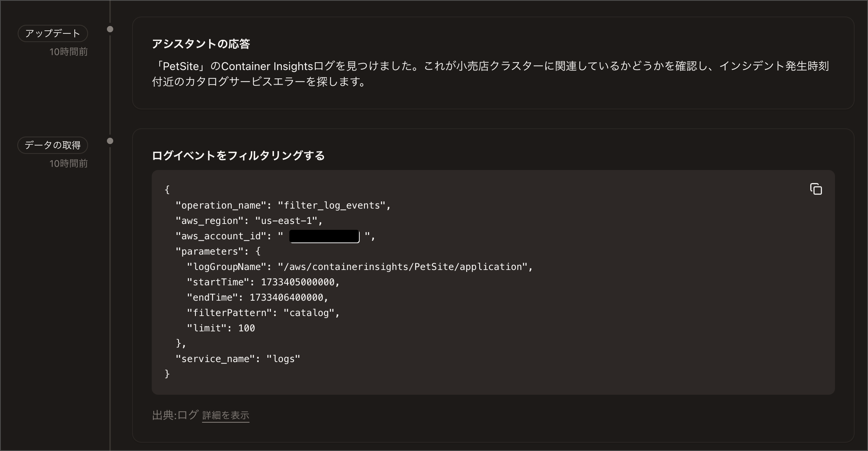Viewport: 868px width, 451px height.
Task: Open the アシスタントの応答 section header
Action: coord(203,44)
